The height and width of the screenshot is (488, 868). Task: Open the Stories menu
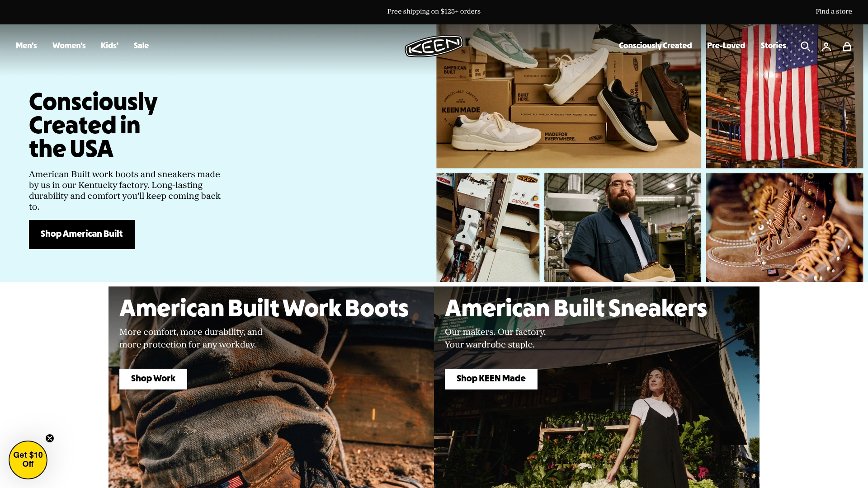[x=773, y=46]
